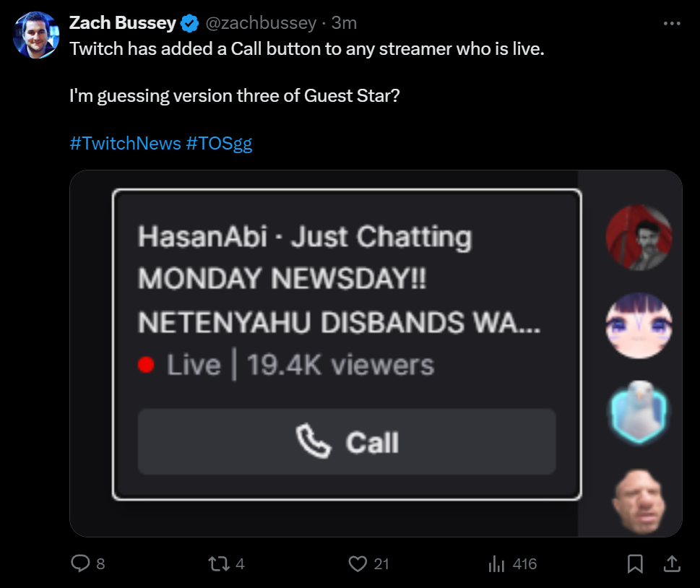Select the purple-haired anime channel avatar
The image size is (700, 588).
639,326
